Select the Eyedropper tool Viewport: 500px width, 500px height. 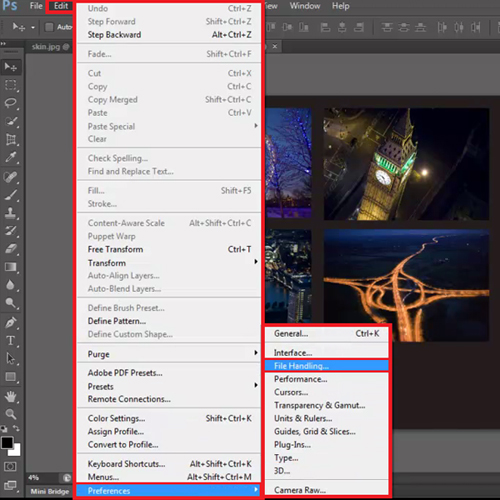11,157
